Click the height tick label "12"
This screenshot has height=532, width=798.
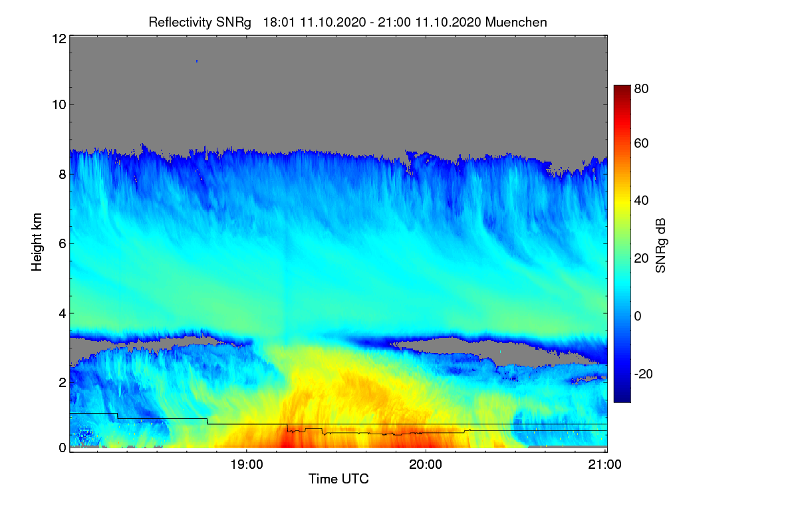[x=59, y=39]
